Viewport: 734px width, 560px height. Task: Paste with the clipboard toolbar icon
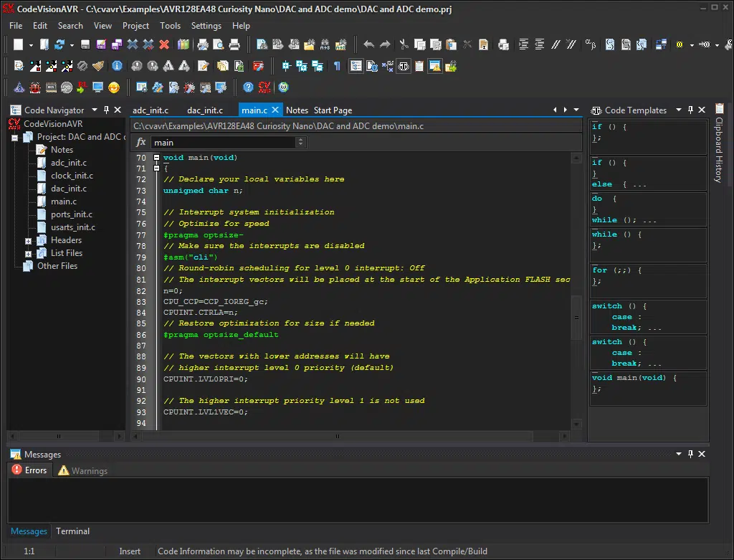[x=452, y=44]
